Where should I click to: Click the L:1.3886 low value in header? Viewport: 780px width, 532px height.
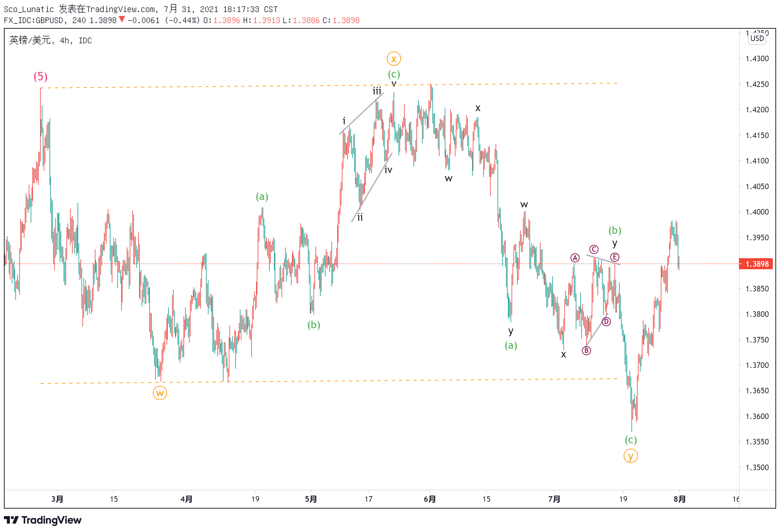[x=301, y=21]
